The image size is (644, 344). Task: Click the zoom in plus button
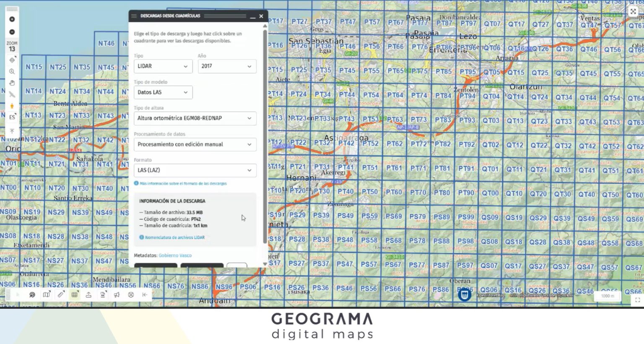[x=12, y=19]
